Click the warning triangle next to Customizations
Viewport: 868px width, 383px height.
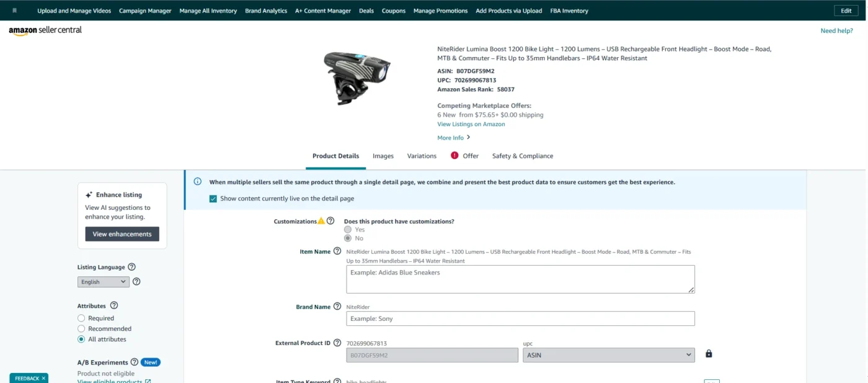[x=321, y=221]
